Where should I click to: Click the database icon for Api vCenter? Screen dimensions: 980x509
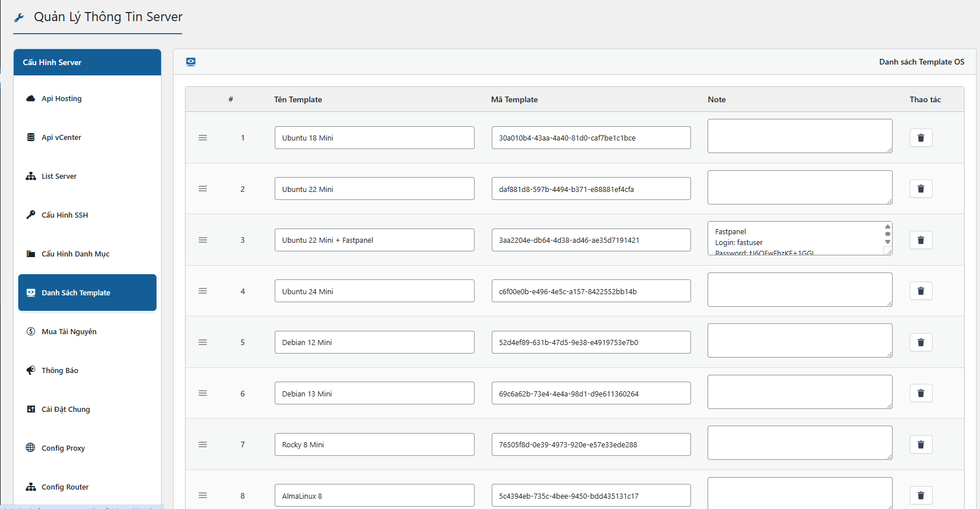tap(31, 137)
